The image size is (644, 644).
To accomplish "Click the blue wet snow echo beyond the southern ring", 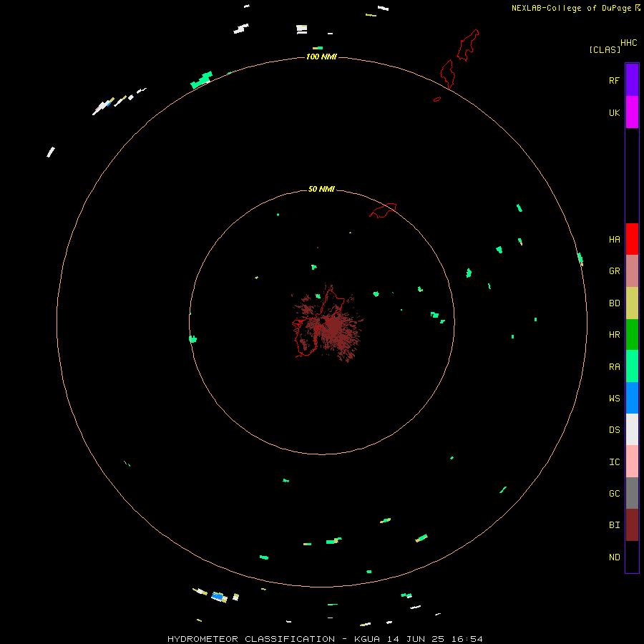I will pos(218,595).
